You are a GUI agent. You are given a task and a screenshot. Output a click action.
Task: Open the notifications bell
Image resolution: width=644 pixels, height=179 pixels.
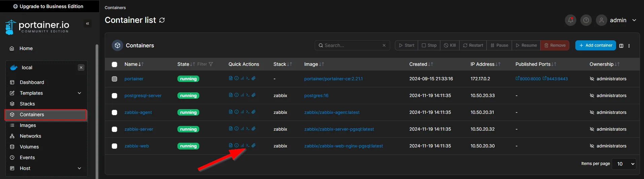coord(570,20)
